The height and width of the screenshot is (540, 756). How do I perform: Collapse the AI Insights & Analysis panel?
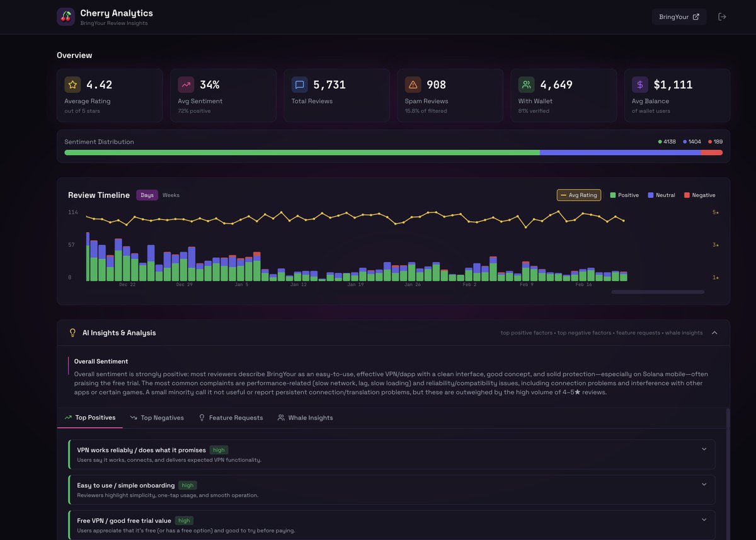714,333
